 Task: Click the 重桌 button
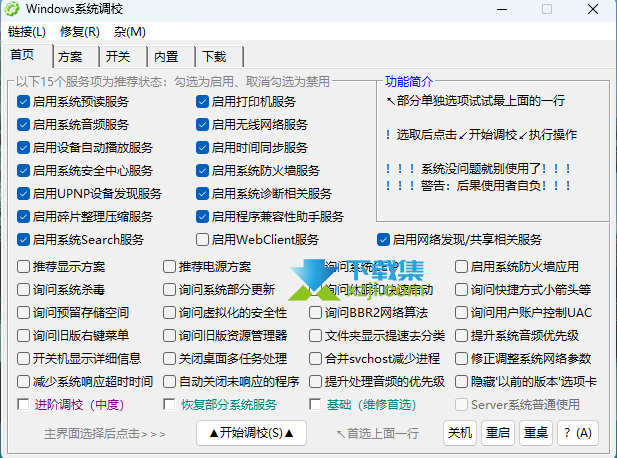coord(536,433)
